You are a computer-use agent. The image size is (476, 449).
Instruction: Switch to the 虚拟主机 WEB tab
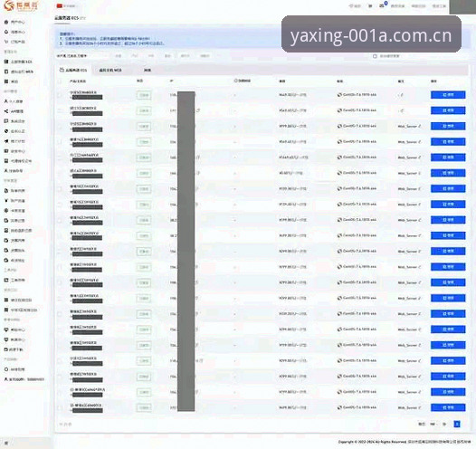click(110, 70)
